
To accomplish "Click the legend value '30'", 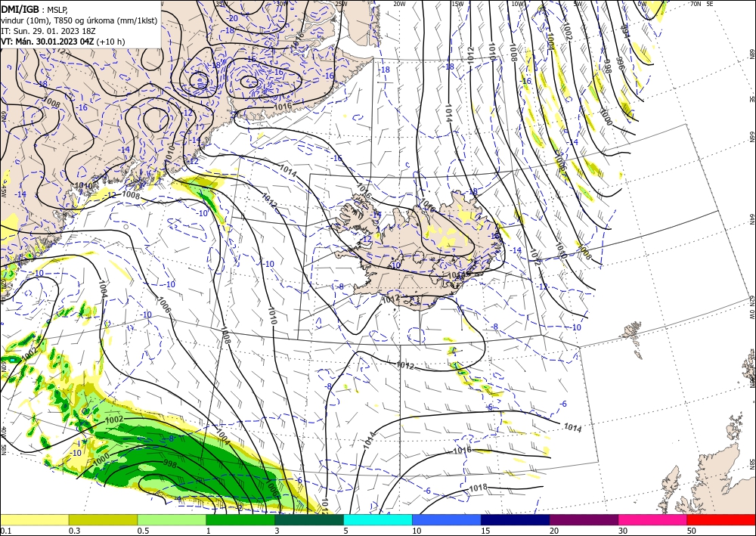I will 624,531.
